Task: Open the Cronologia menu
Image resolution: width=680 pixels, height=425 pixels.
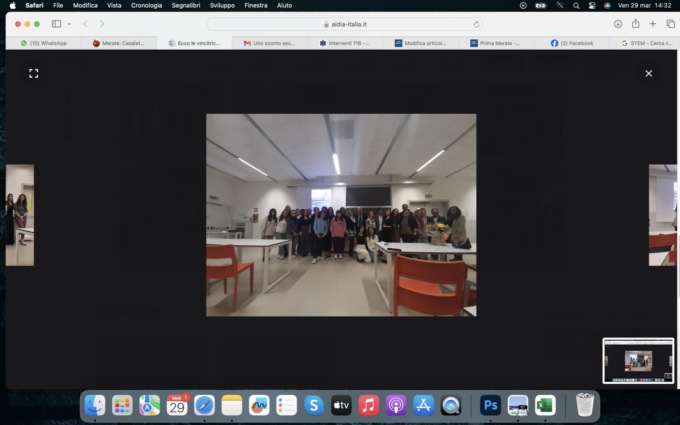Action: tap(146, 5)
